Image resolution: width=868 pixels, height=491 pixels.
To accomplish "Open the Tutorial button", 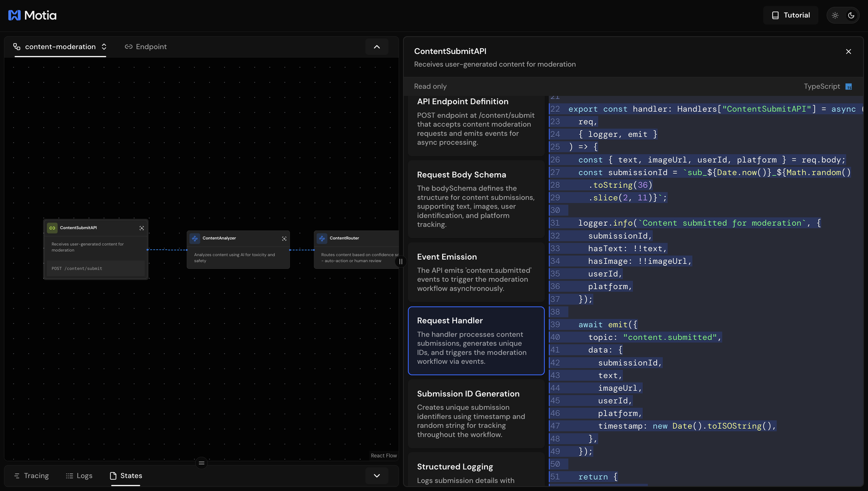I will tap(791, 15).
